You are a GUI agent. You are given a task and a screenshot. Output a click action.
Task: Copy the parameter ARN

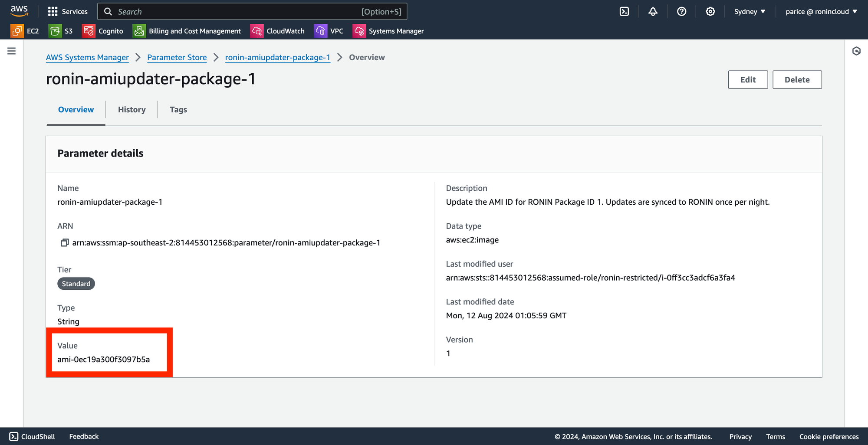[65, 242]
